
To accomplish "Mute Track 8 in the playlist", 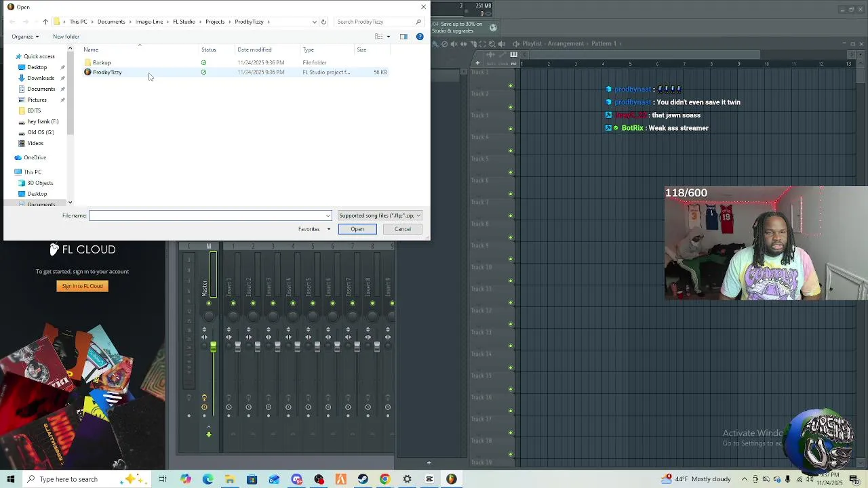I will (511, 237).
